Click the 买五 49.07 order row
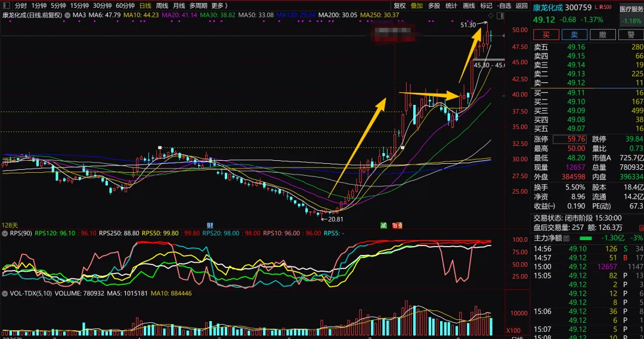Viewport: 644px width, 339px height. 588,129
